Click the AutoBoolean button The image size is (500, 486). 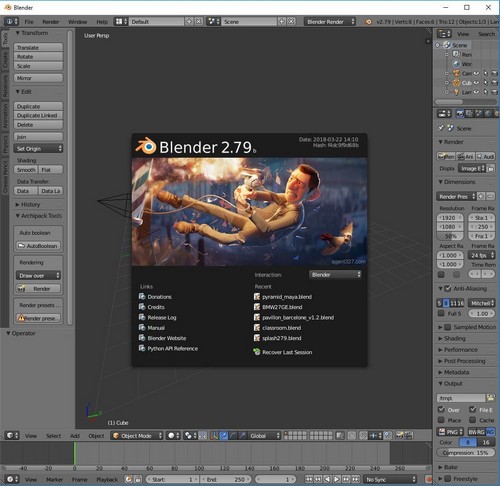click(x=38, y=246)
